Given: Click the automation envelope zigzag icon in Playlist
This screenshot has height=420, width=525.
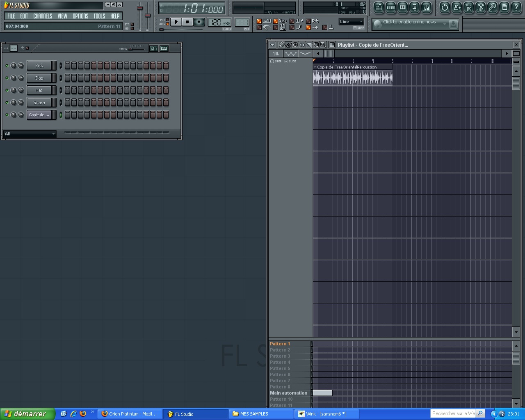Looking at the screenshot, I should click(291, 54).
